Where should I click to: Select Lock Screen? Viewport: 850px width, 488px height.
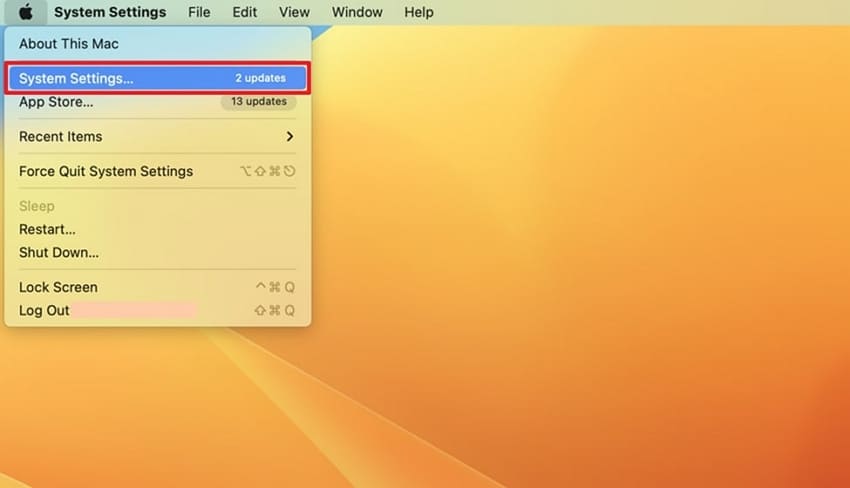coord(157,287)
